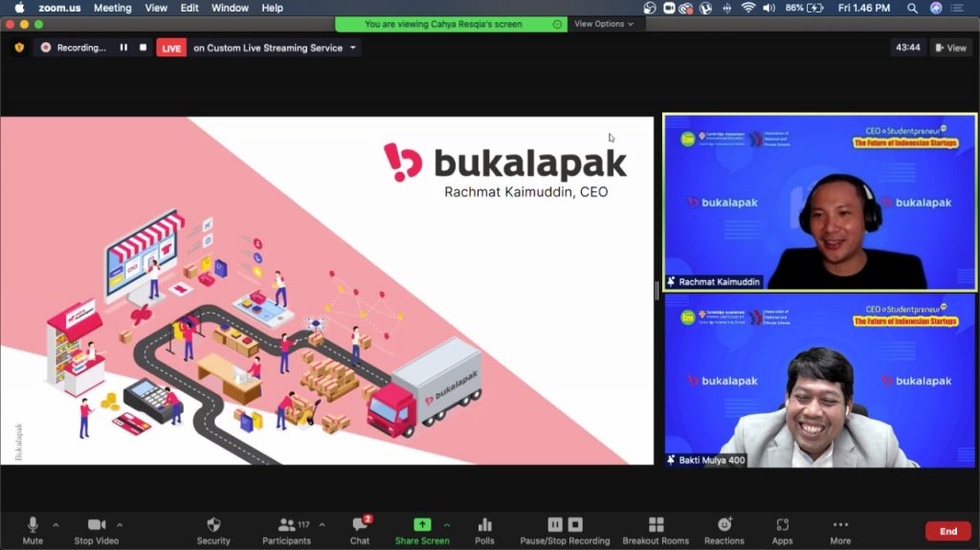The width and height of the screenshot is (980, 550).
Task: Open the Apps icon
Action: (x=782, y=525)
